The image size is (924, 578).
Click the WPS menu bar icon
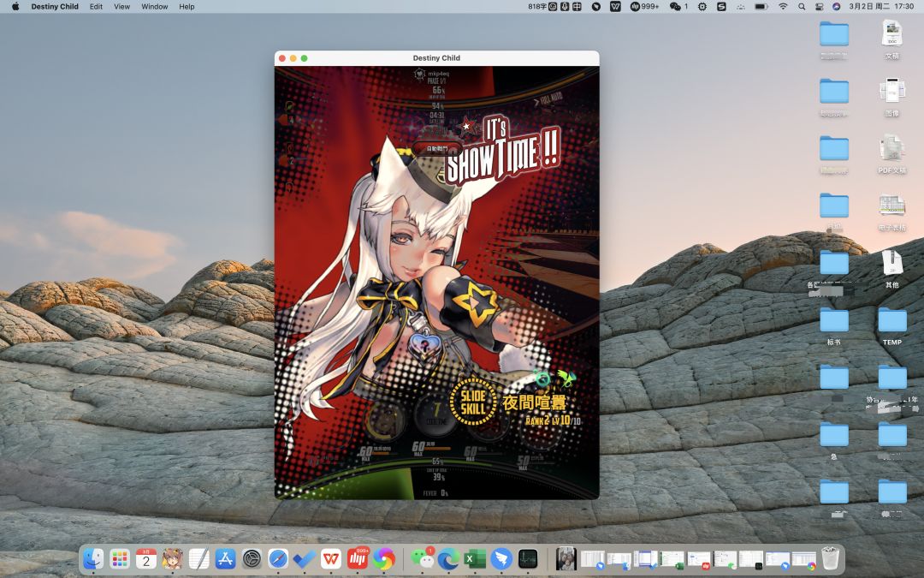pyautogui.click(x=615, y=7)
